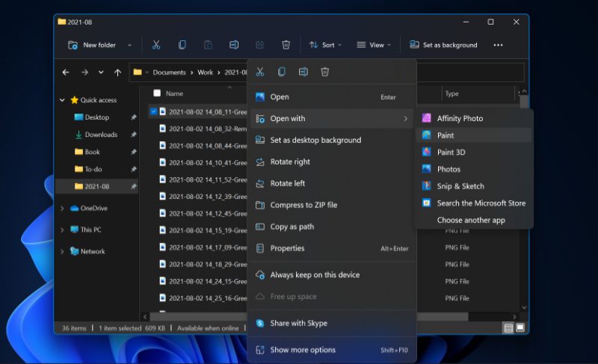Viewport: 598px width, 364px height.
Task: Toggle the select all checkbox in header
Action: tap(157, 93)
